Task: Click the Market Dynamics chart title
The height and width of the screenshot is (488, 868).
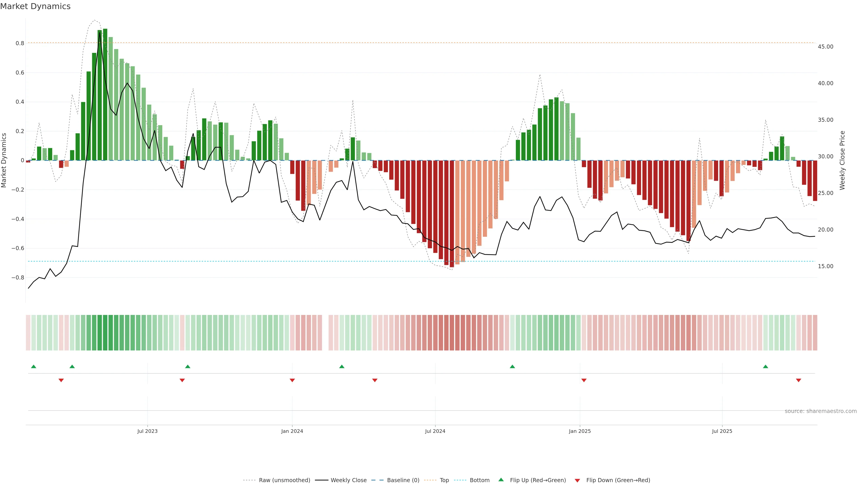Action: (x=35, y=6)
